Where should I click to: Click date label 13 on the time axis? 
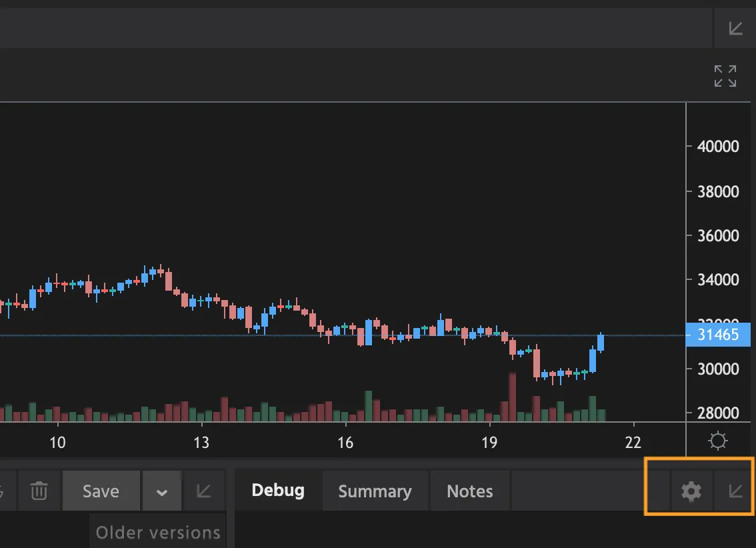pos(201,443)
